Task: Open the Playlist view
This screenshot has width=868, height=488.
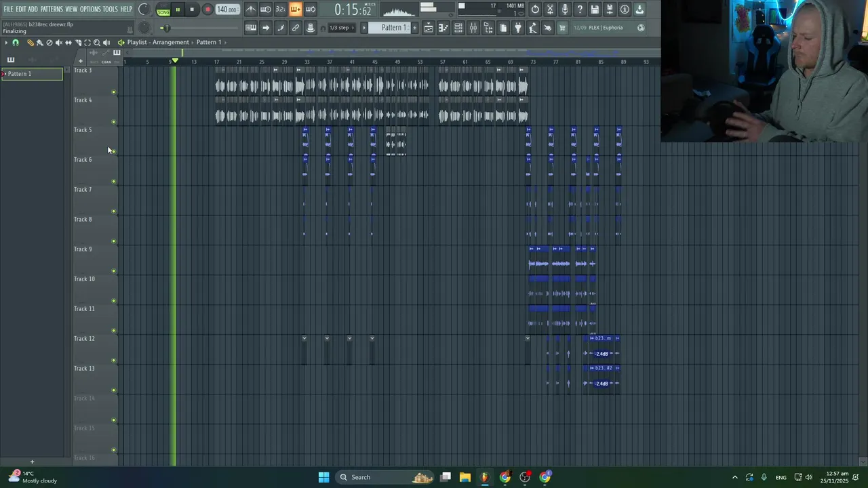Action: pos(429,28)
